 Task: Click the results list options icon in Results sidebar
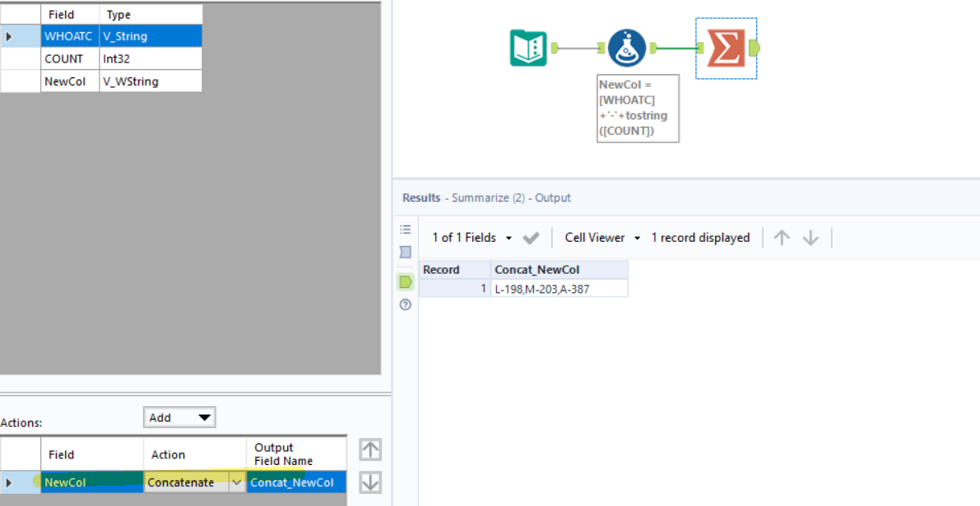point(405,229)
